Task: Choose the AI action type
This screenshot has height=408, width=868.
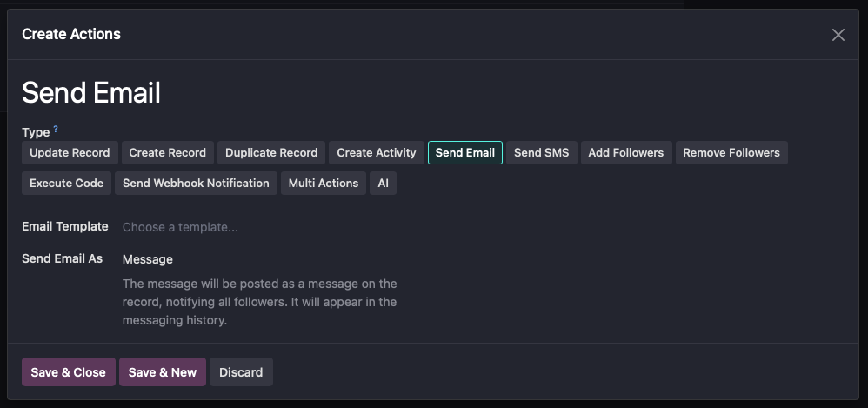Action: click(x=383, y=183)
